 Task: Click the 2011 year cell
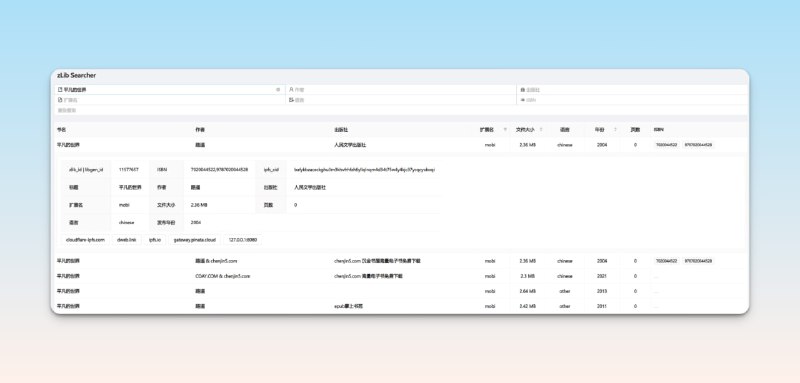(x=602, y=306)
